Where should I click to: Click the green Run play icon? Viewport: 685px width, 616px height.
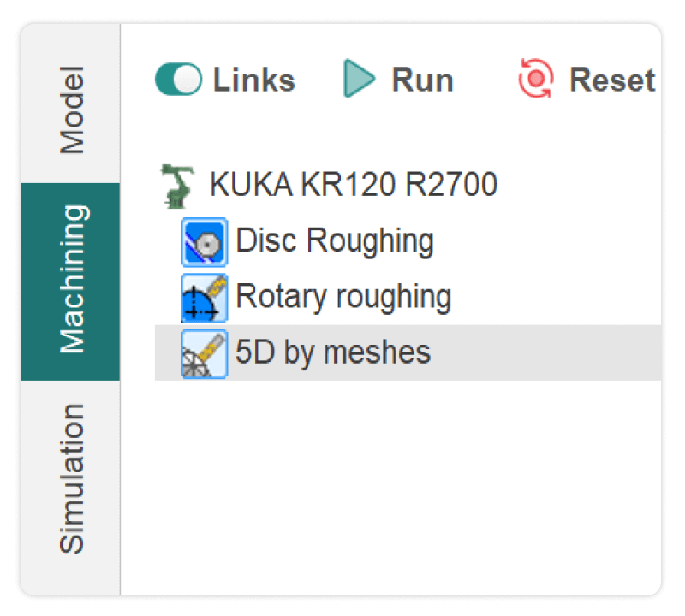coord(360,80)
